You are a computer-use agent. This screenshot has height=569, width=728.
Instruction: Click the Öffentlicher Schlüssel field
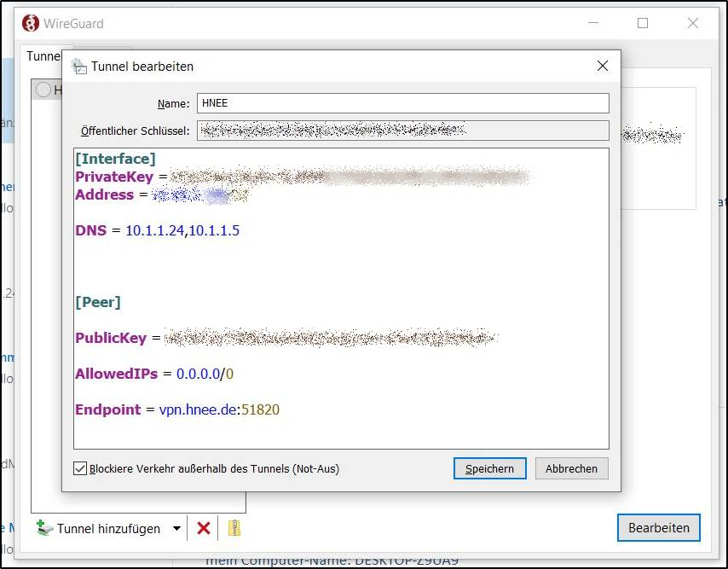pos(402,131)
